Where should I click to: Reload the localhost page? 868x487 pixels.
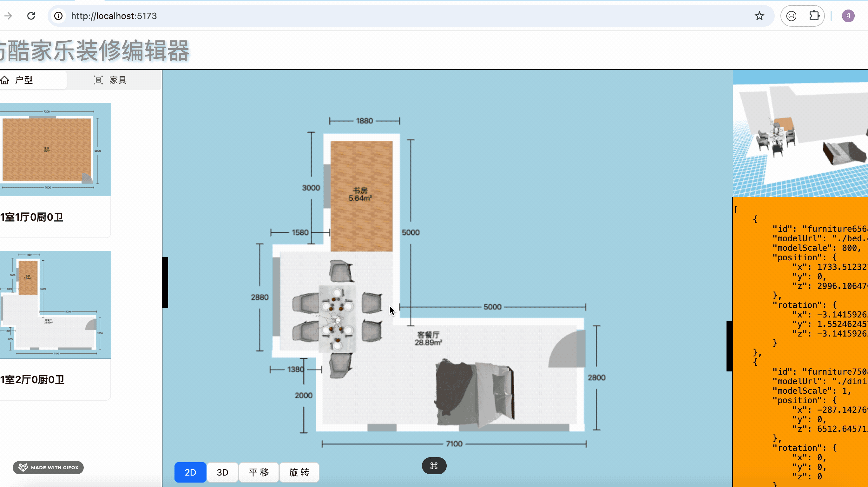pos(31,16)
